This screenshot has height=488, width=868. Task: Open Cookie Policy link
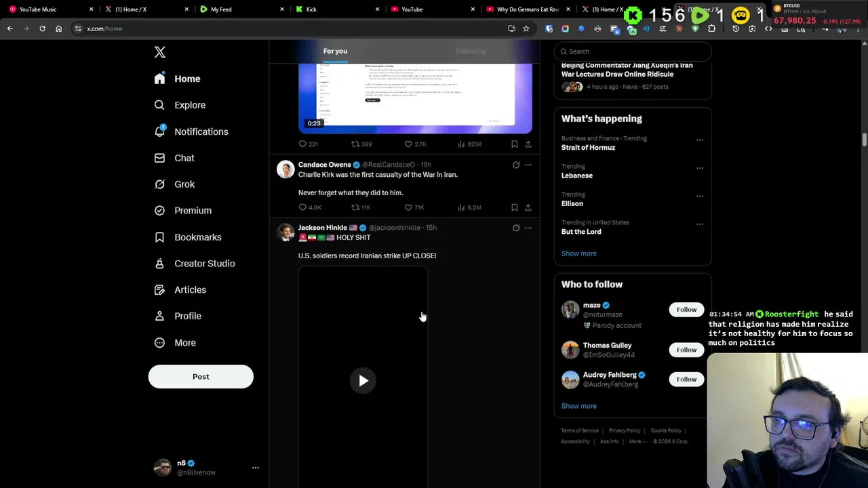point(666,431)
